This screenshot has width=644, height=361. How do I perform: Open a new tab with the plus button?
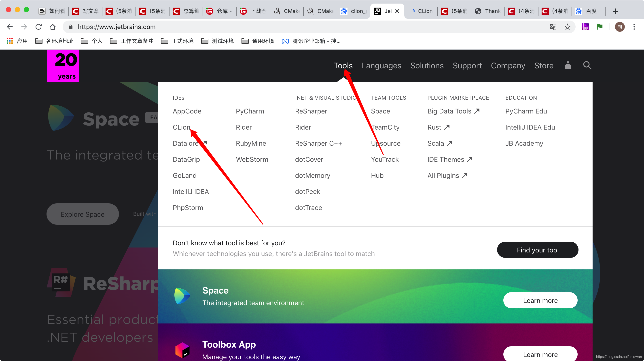coord(616,11)
